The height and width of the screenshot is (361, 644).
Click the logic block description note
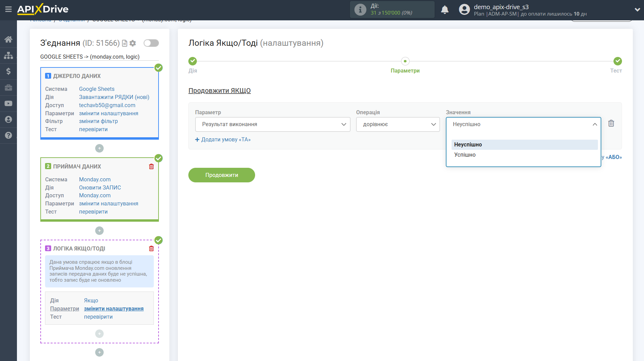[x=99, y=271]
